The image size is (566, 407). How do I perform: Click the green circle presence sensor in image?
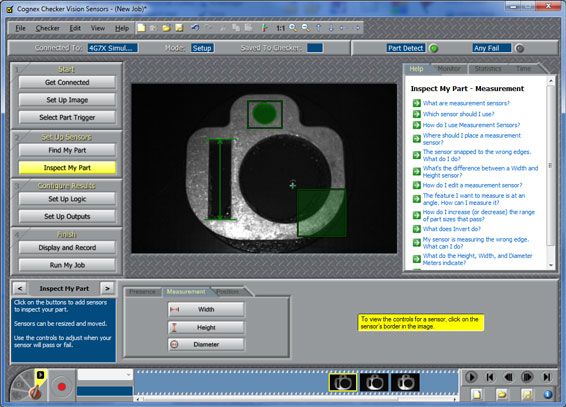265,114
